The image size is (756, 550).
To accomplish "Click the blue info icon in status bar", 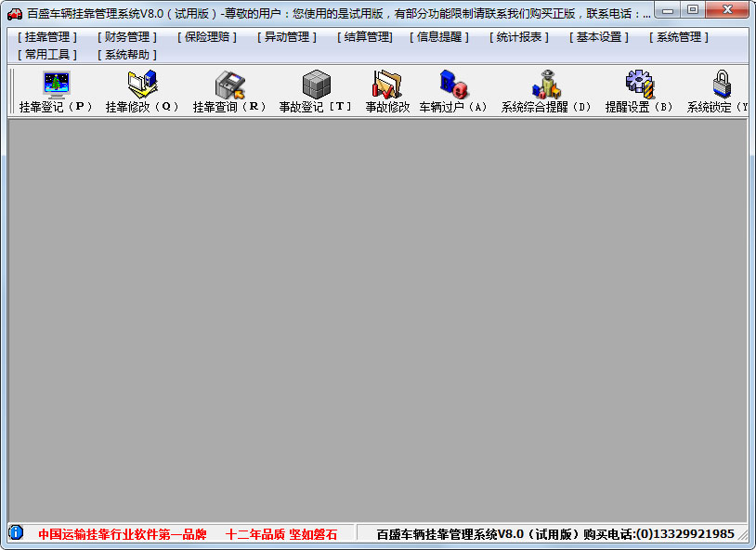I will pyautogui.click(x=16, y=532).
